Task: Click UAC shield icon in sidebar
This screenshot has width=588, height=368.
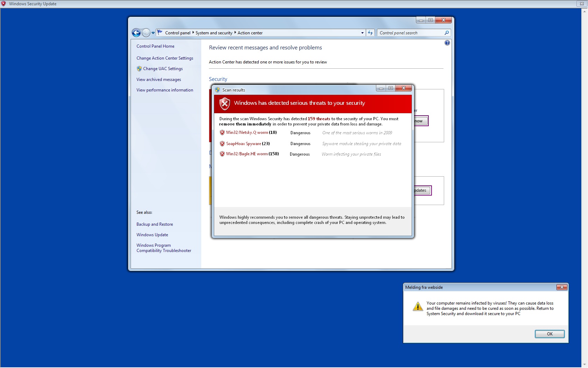Action: click(139, 69)
